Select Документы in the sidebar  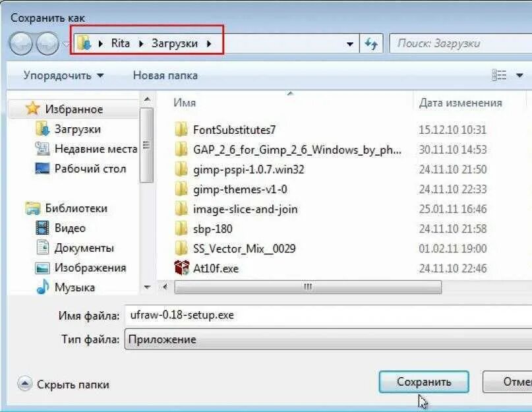[84, 248]
